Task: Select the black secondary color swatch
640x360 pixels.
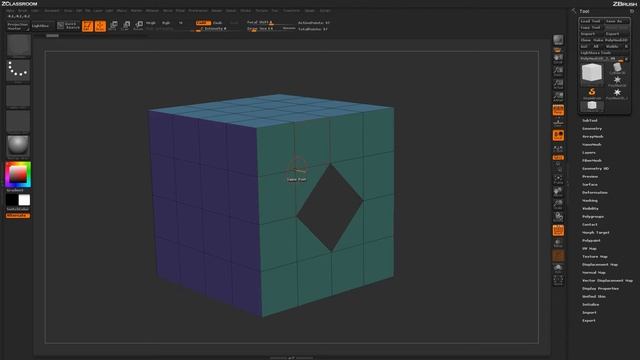Action: point(12,200)
